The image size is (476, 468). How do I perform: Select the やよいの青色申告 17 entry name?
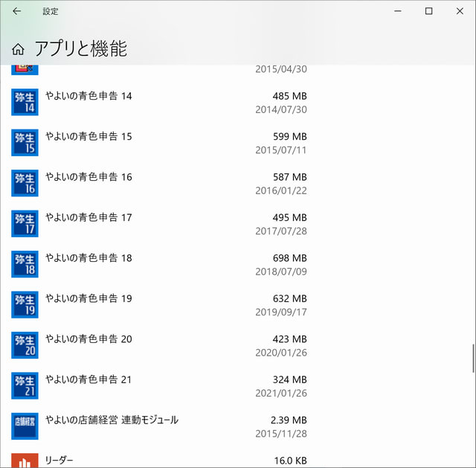click(89, 217)
